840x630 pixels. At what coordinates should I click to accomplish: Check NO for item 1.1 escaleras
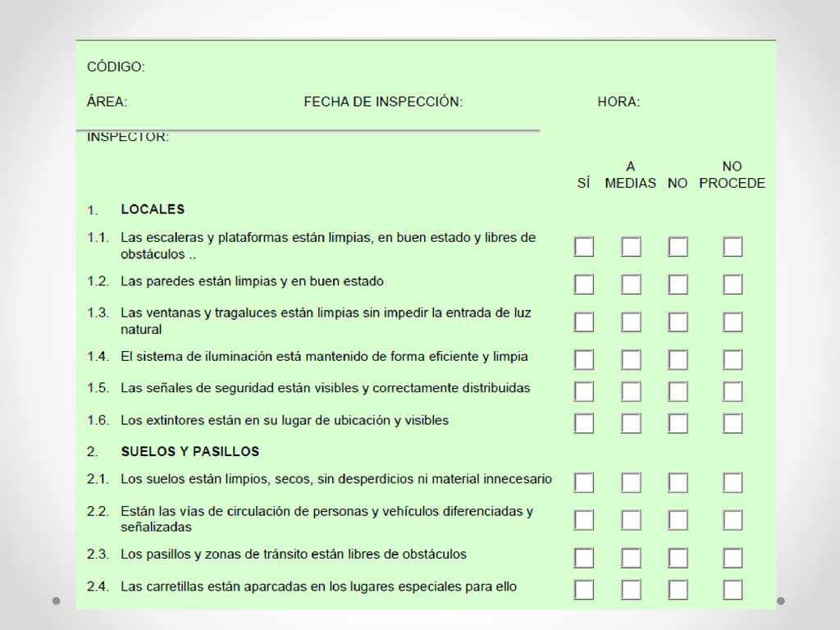point(678,247)
